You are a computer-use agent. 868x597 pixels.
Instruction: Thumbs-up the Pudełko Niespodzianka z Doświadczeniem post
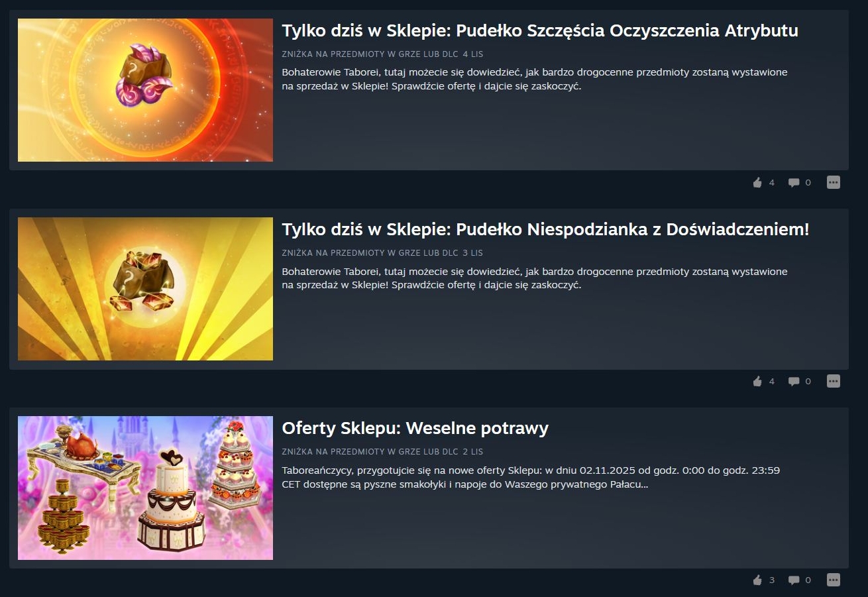click(763, 381)
